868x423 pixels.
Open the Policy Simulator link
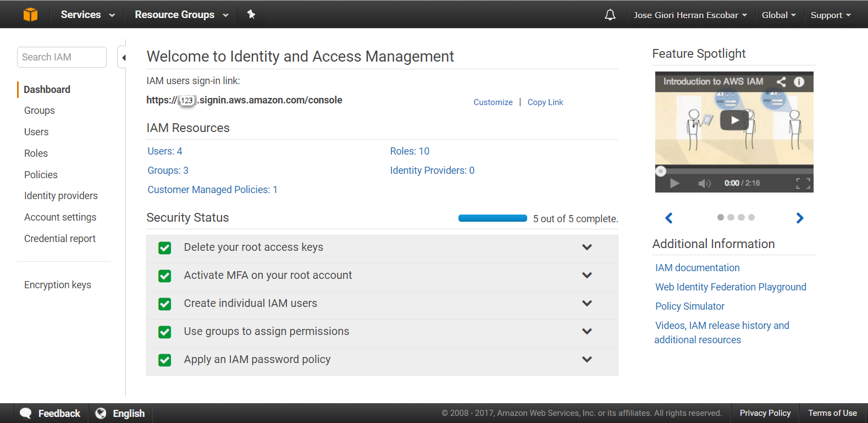pyautogui.click(x=690, y=306)
